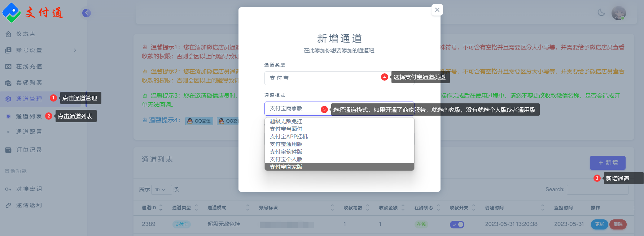The image size is (644, 236).
Task: Toggle dark mode with moon icon
Action: [x=601, y=13]
